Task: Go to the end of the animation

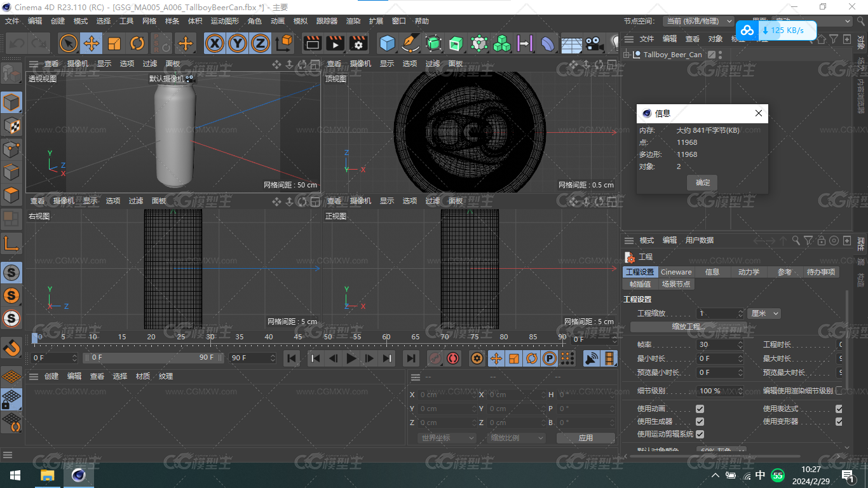Action: tap(411, 358)
